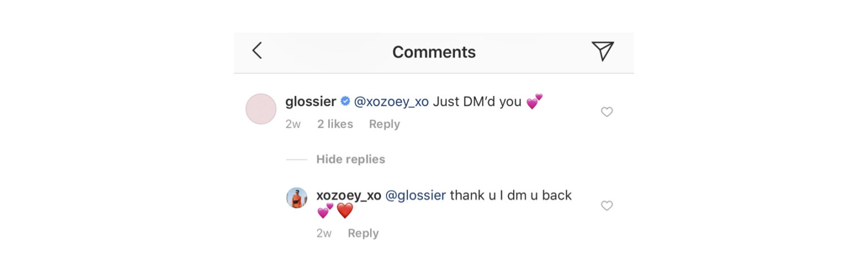Click the pink hearts emoji after "Just DM'd you"

pos(534,102)
